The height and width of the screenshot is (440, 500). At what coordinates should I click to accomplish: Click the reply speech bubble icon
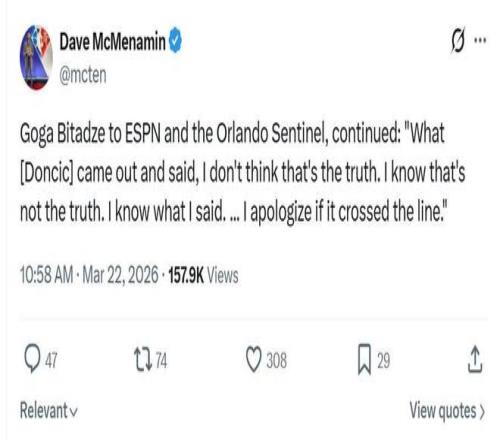tap(32, 358)
